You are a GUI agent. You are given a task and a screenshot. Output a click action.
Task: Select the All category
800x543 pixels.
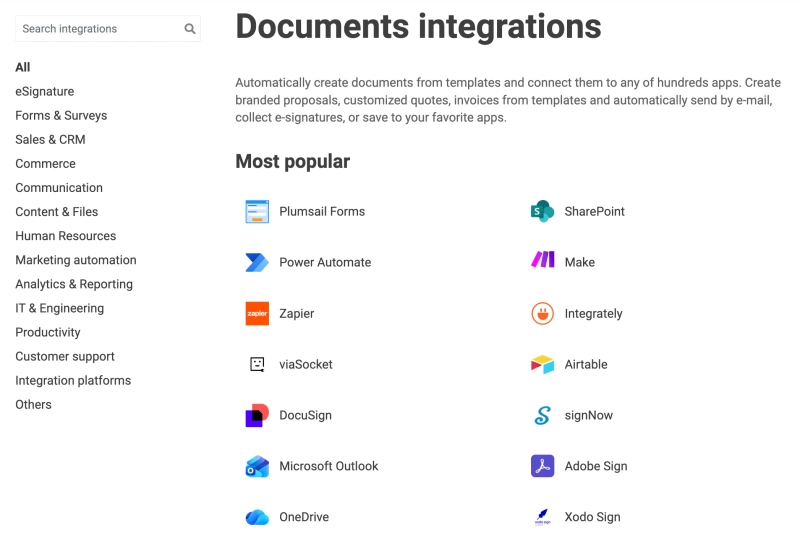coord(22,67)
